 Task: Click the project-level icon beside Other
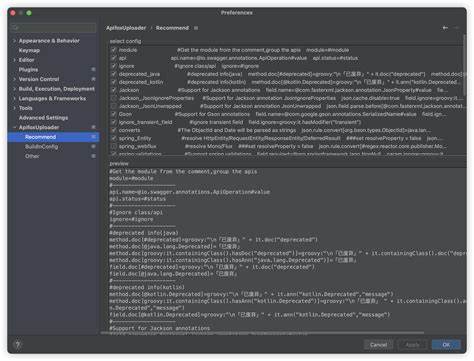click(x=93, y=156)
